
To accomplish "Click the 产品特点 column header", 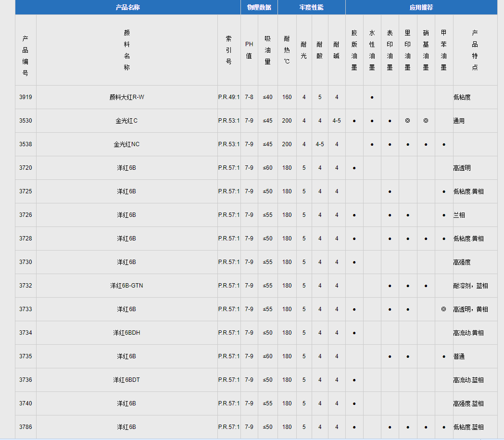I will click(475, 50).
